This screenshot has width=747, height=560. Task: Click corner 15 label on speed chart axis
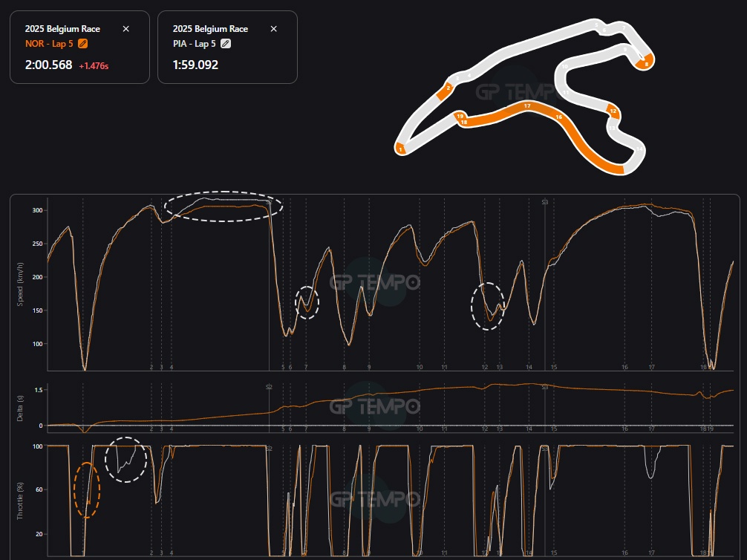(x=554, y=368)
